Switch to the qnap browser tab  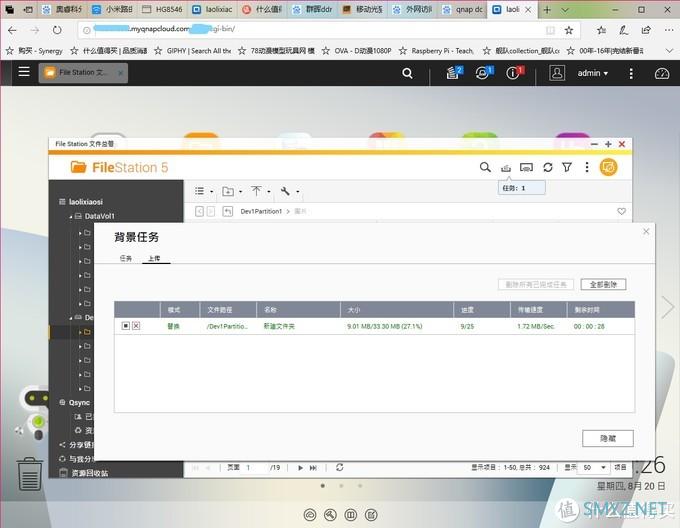tap(464, 9)
